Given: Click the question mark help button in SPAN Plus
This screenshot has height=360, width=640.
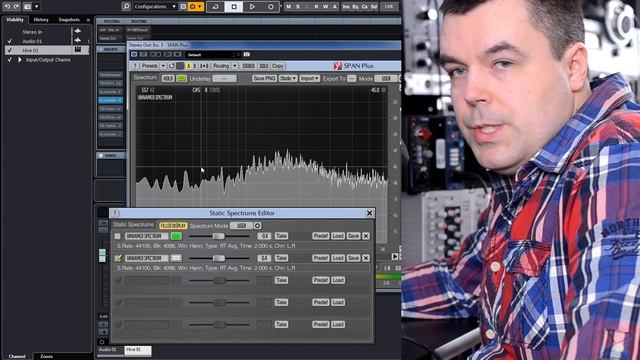Looking at the screenshot, I should [135, 66].
